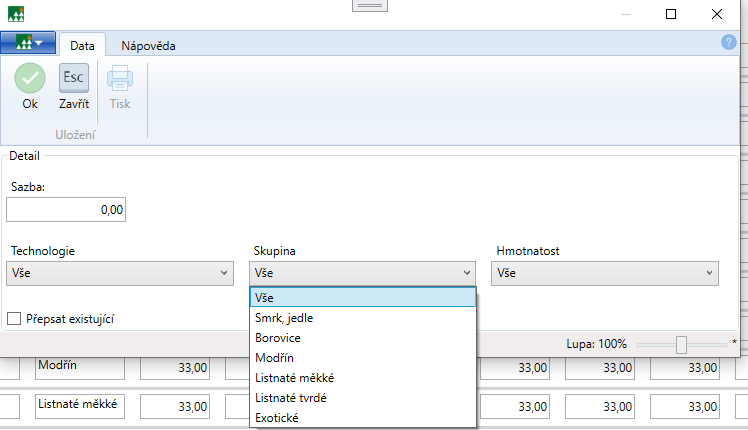Select the Data ribbon tab
Screen dimensions: 748x430
[x=82, y=45]
